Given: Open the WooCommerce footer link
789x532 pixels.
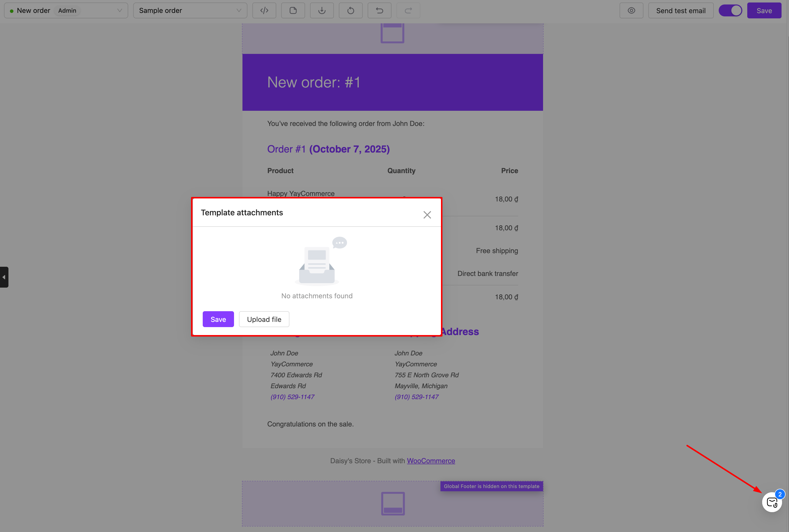Looking at the screenshot, I should (x=431, y=461).
